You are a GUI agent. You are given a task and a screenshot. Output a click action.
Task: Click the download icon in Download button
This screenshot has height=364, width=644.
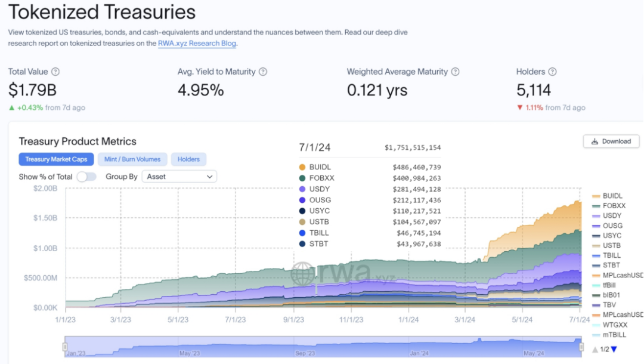click(595, 141)
